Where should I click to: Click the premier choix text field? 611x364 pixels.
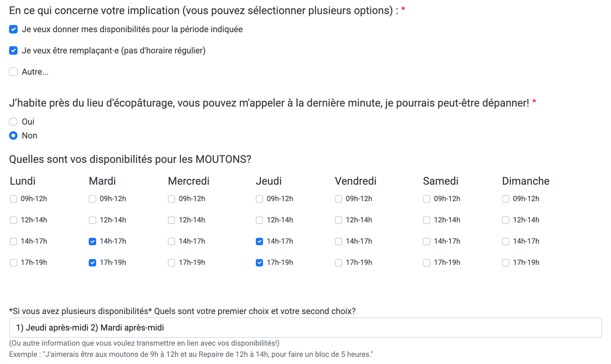point(305,328)
